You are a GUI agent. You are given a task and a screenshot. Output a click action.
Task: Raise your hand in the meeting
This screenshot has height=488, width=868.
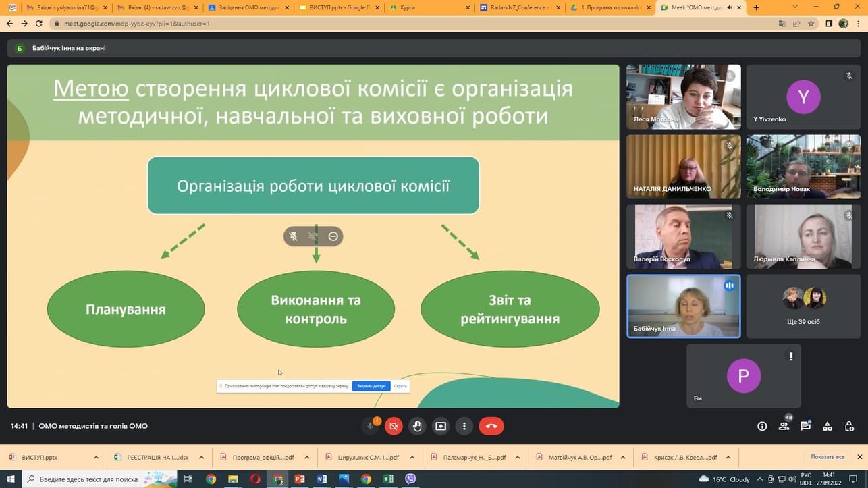[417, 426]
